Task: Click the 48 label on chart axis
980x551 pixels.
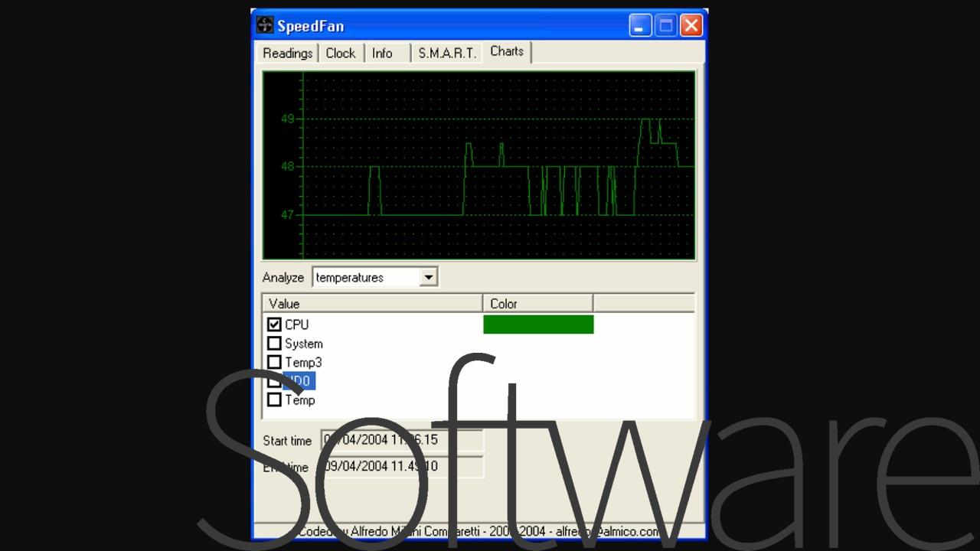Action: point(287,166)
